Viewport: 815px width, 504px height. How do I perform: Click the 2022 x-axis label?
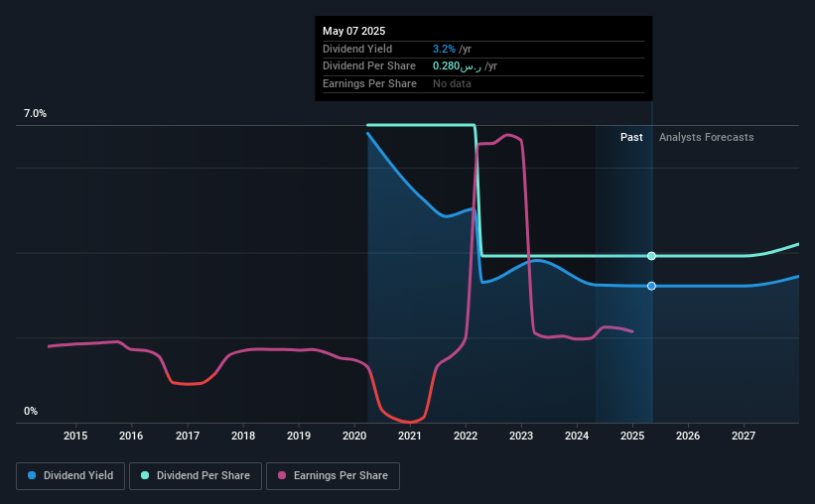[x=466, y=436]
